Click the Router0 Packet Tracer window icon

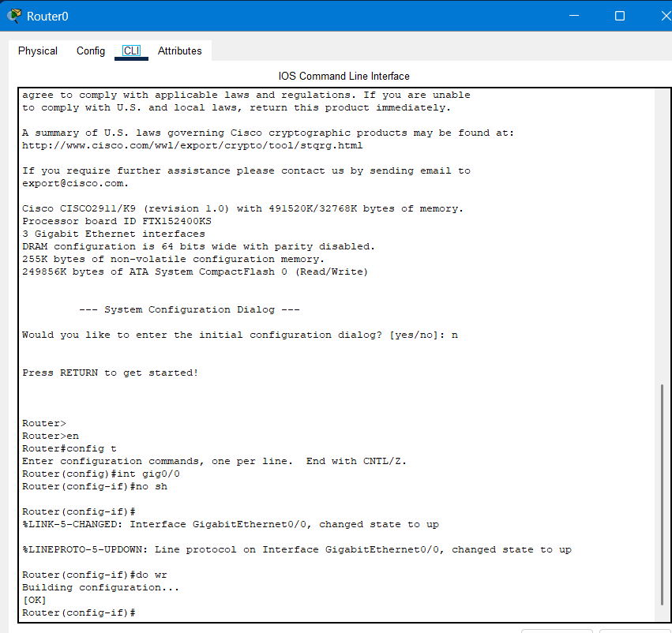tap(14, 16)
